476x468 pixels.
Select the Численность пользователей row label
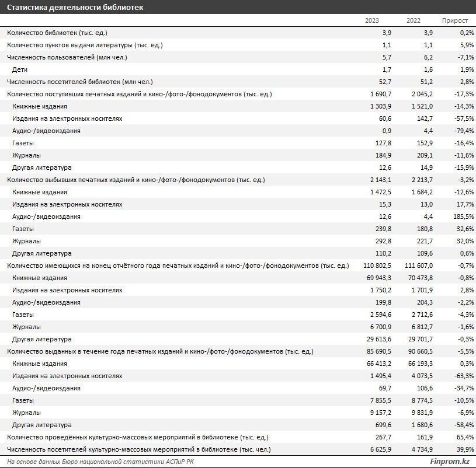coord(67,57)
